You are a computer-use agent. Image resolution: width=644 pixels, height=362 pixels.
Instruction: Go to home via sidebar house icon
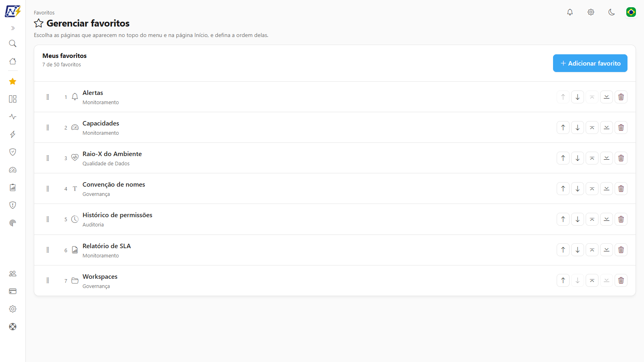click(13, 61)
